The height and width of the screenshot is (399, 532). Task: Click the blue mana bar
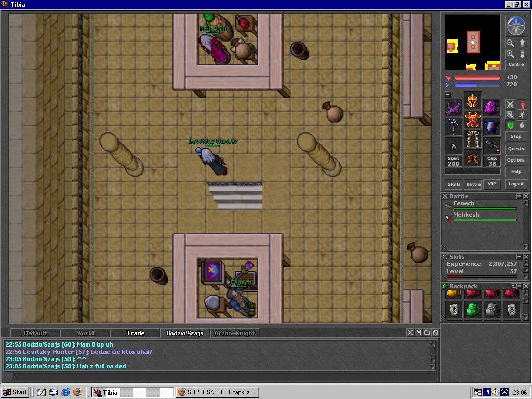[x=477, y=85]
